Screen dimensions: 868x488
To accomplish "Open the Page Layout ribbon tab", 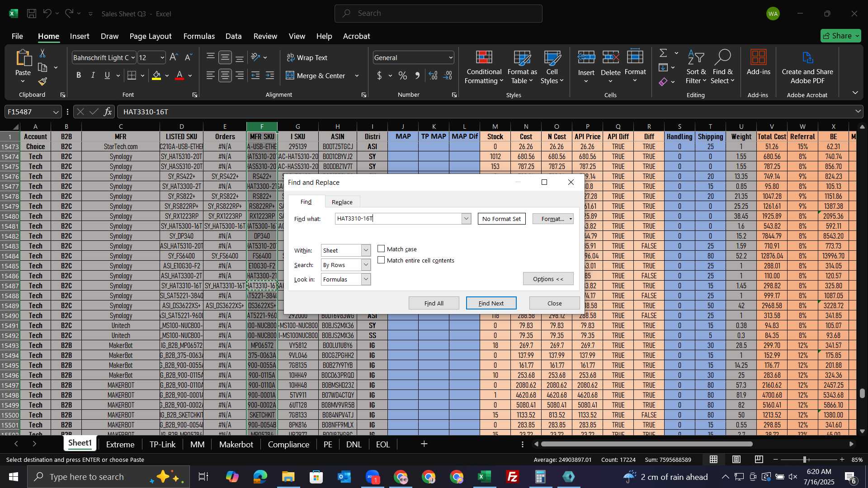I will (151, 36).
